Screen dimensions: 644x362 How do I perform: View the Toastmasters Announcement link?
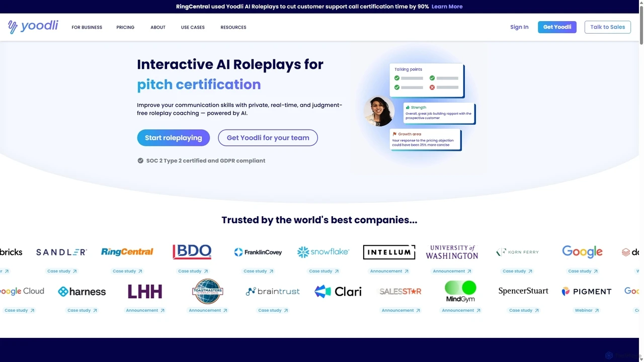click(208, 310)
